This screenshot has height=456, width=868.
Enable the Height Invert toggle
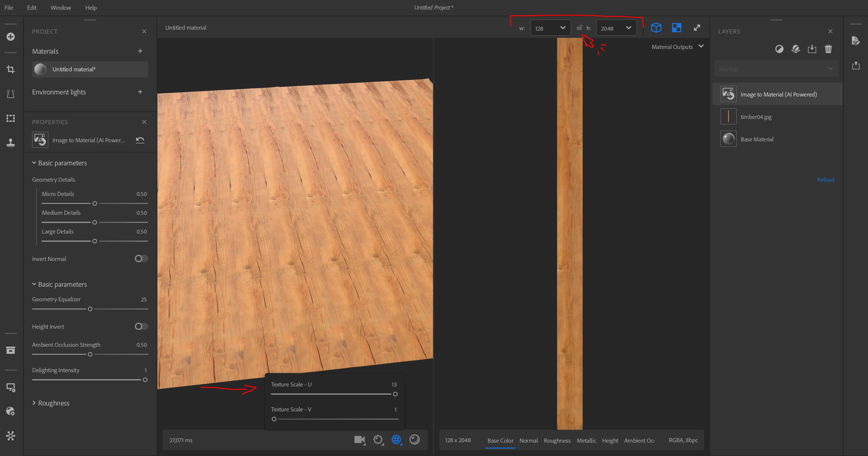(141, 326)
